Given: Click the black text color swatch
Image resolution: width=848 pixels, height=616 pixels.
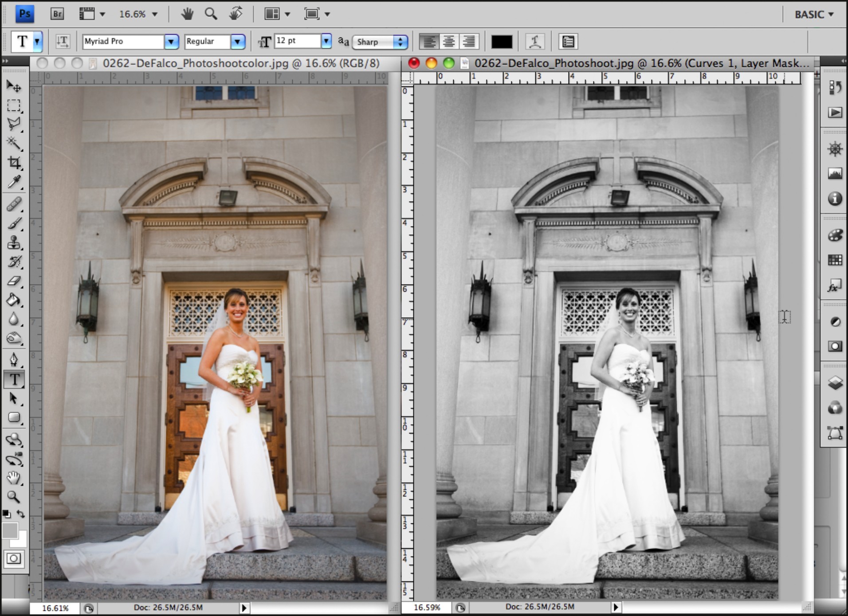Looking at the screenshot, I should click(502, 42).
